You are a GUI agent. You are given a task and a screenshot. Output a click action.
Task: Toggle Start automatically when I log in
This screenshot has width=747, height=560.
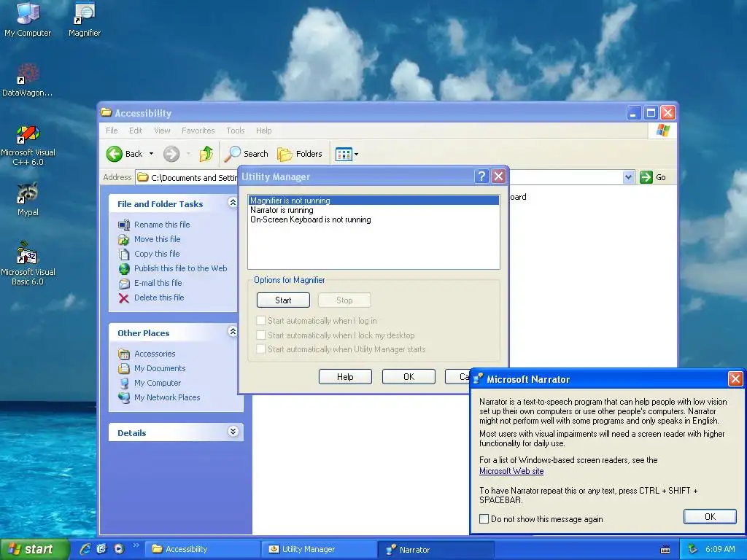click(260, 321)
